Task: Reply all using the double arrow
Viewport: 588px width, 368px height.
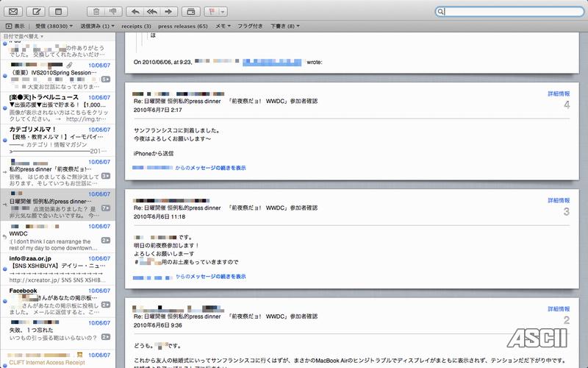Action: 152,12
